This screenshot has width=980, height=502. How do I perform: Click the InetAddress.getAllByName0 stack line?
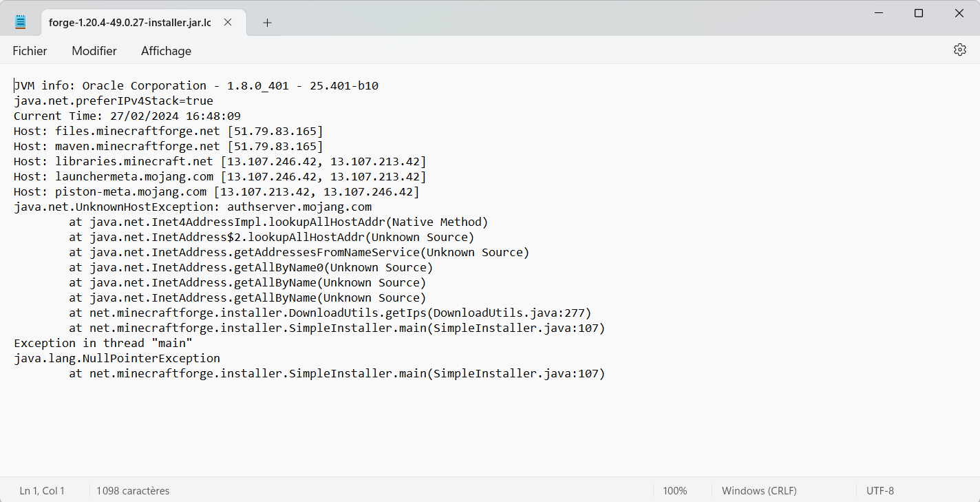[x=251, y=268]
